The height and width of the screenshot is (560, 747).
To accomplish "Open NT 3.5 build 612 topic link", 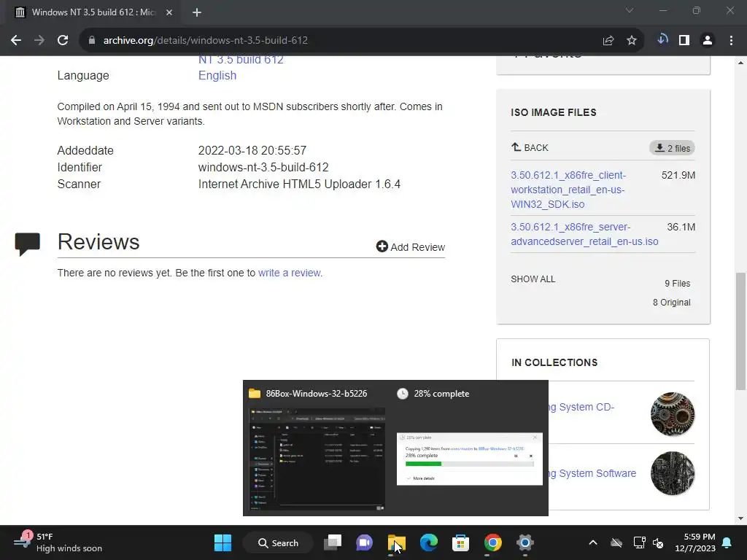I will click(x=241, y=60).
